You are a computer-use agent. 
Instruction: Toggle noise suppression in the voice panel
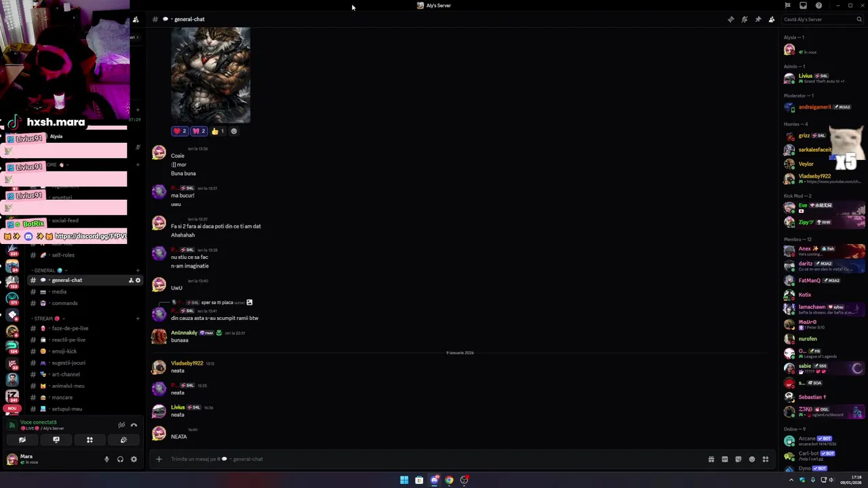[x=121, y=425]
